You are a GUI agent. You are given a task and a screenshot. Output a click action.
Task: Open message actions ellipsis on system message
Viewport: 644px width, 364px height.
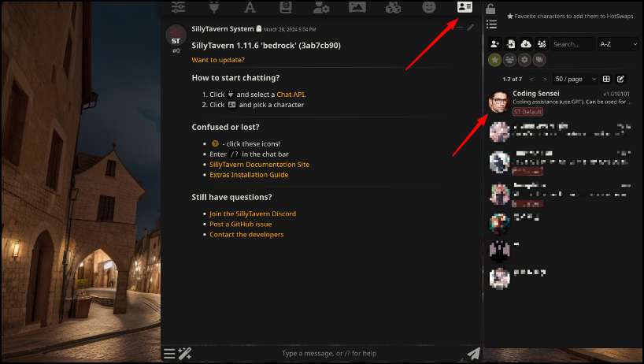pos(459,28)
